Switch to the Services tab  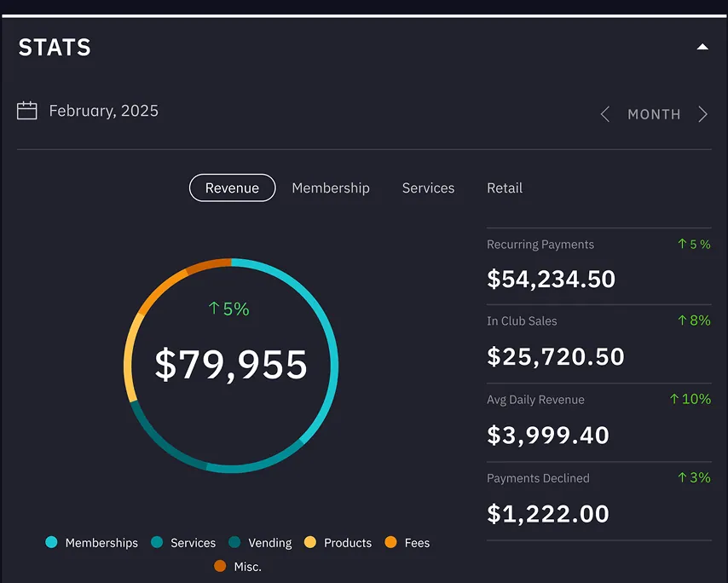click(428, 188)
